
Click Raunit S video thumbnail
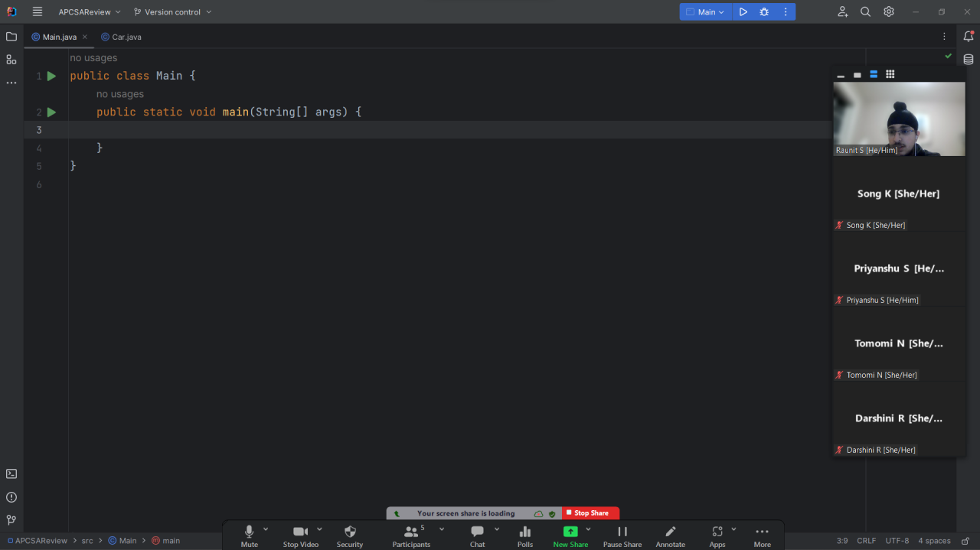tap(899, 119)
